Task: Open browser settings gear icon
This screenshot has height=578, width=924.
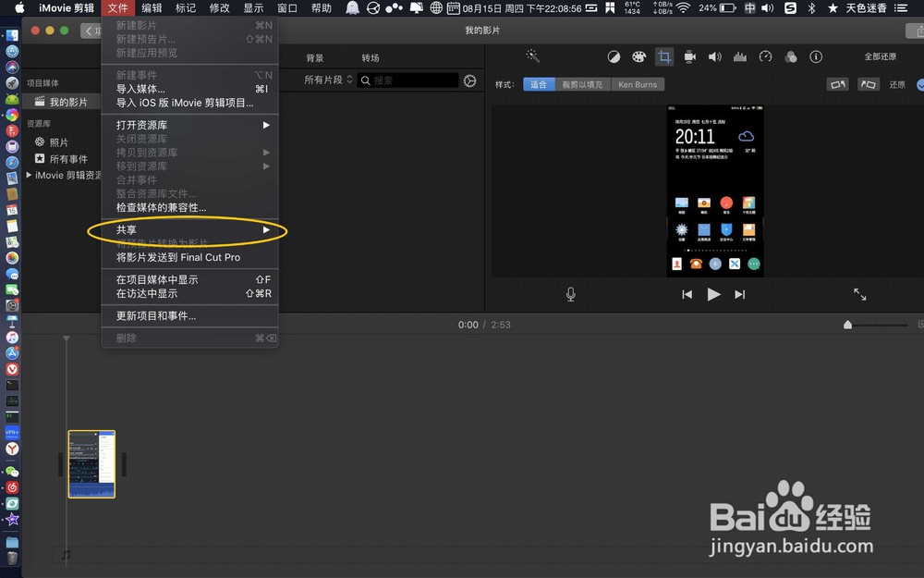Action: point(469,80)
